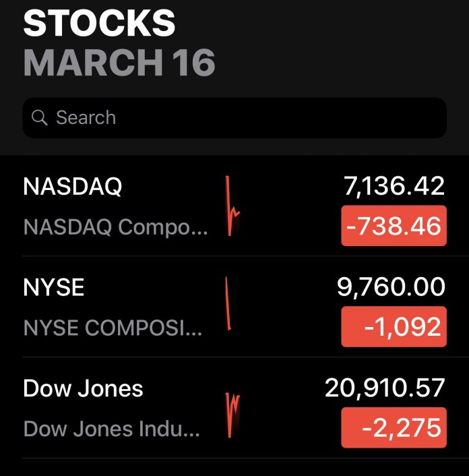This screenshot has width=469, height=476.
Task: Select the NASDAQ Composite subtitle
Action: click(116, 227)
